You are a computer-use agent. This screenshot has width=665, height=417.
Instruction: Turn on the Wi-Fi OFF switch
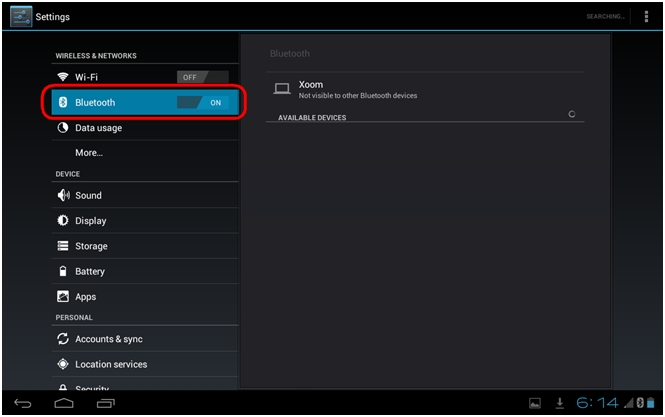click(203, 77)
